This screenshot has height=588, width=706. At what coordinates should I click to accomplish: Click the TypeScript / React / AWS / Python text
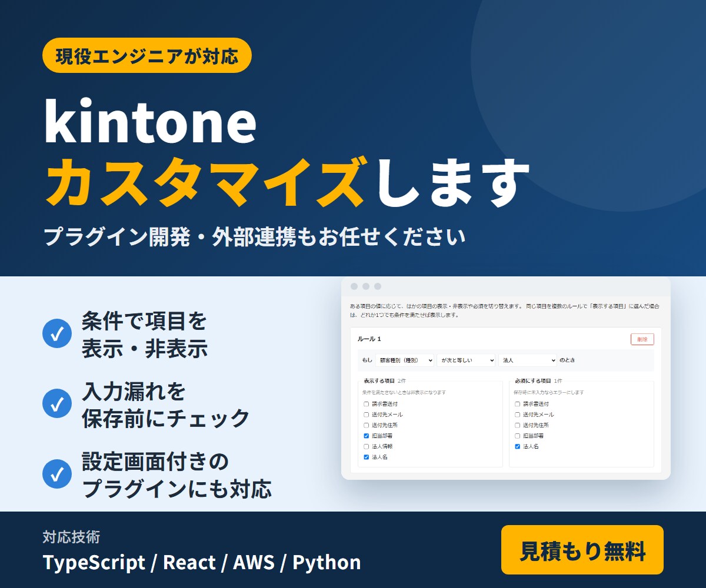(x=202, y=562)
